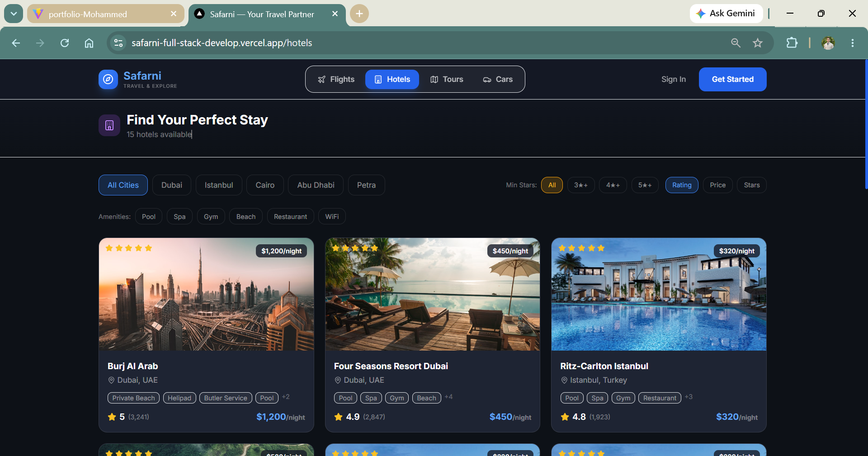Select the 4★+ minimum stars filter
The height and width of the screenshot is (456, 868).
pyautogui.click(x=613, y=185)
